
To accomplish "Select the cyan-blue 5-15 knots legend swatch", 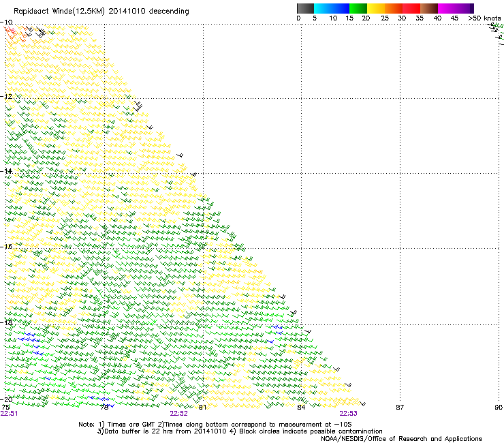I will pyautogui.click(x=332, y=8).
